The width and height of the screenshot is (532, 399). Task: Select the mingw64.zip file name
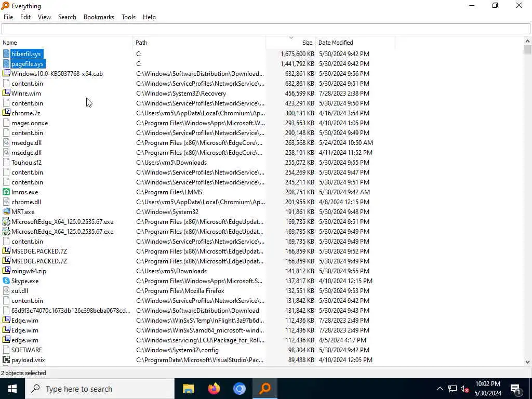pos(29,271)
